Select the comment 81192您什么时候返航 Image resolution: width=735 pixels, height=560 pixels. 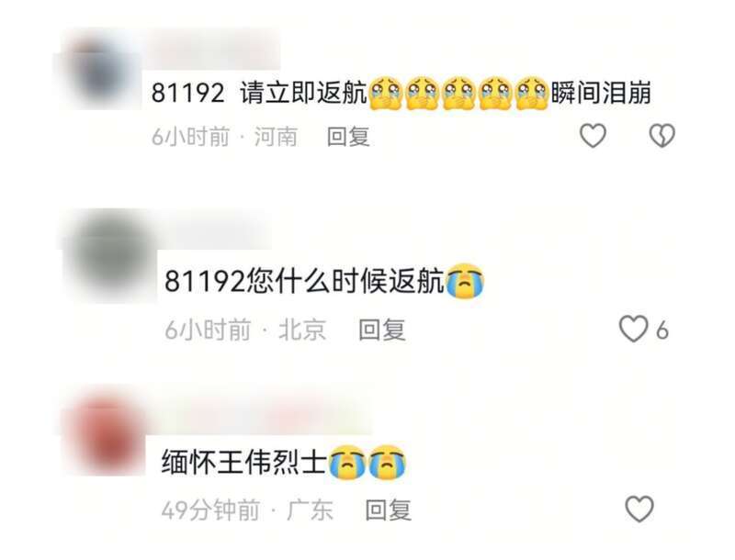304,282
